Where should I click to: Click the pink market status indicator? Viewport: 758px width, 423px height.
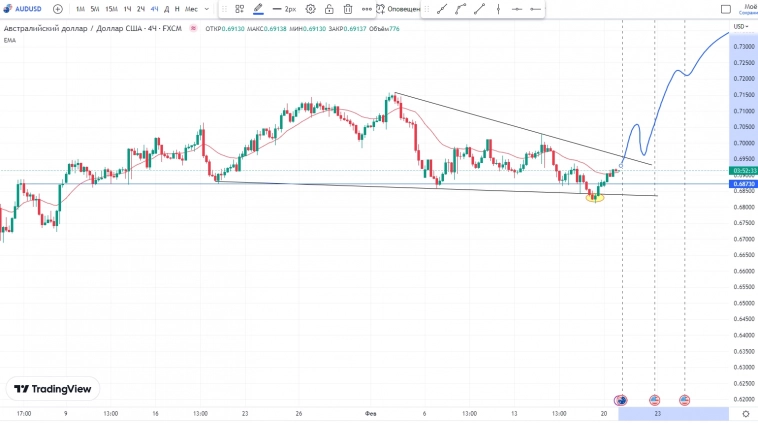pos(193,29)
